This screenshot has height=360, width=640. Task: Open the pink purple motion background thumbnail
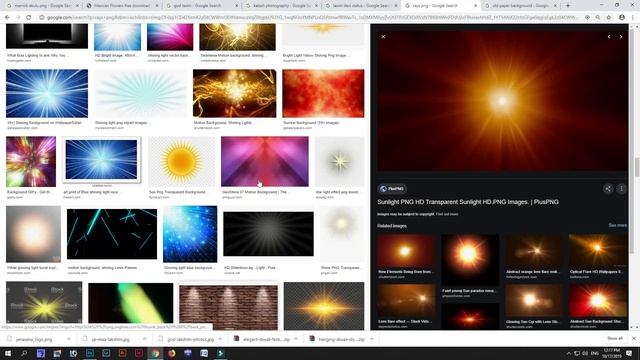point(264,162)
